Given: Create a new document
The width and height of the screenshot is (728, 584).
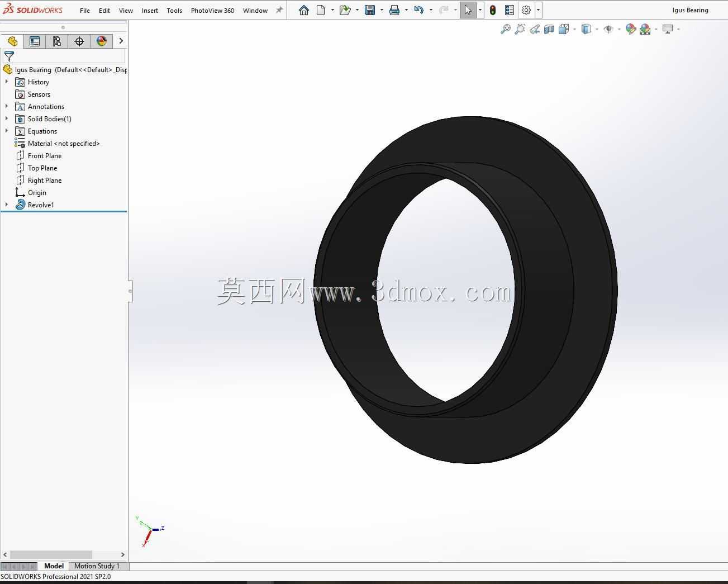Looking at the screenshot, I should (x=321, y=10).
